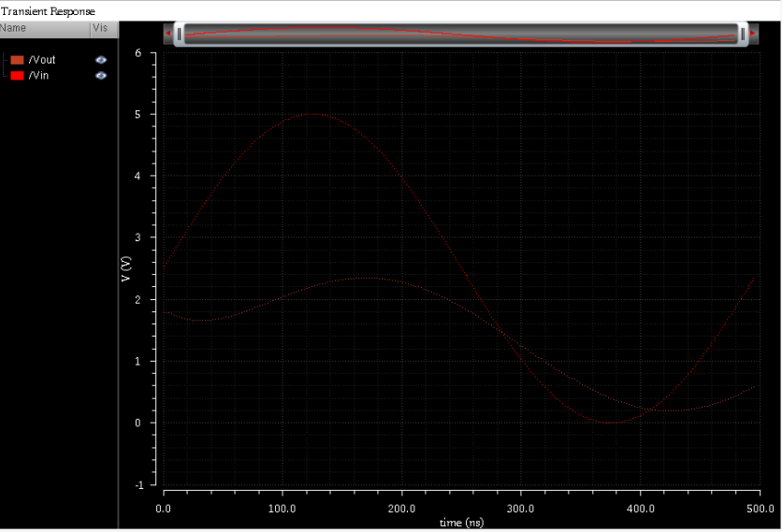Viewport: 782px width, 532px height.
Task: Click the Transient Response title
Action: click(48, 10)
